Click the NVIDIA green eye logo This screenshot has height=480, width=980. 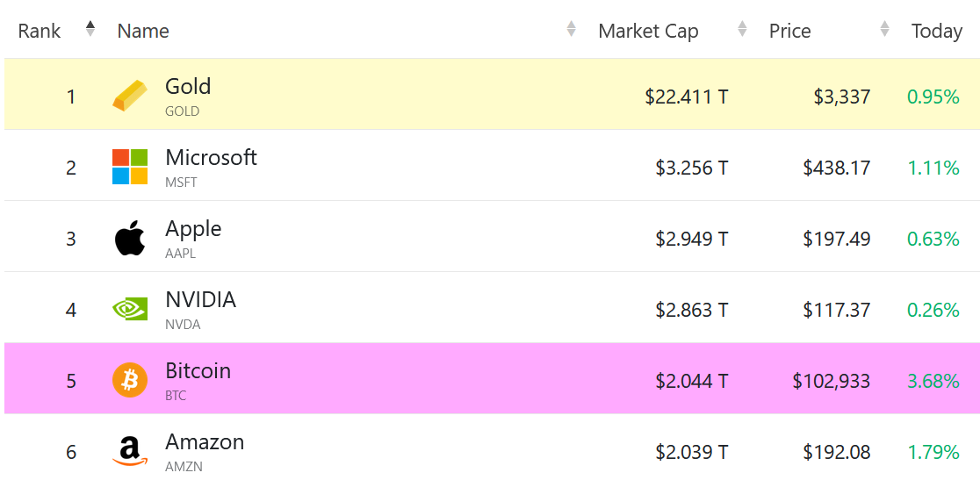coord(130,309)
